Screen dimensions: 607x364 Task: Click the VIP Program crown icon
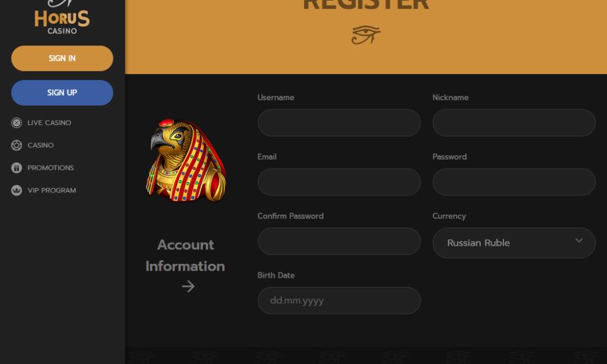pyautogui.click(x=16, y=190)
